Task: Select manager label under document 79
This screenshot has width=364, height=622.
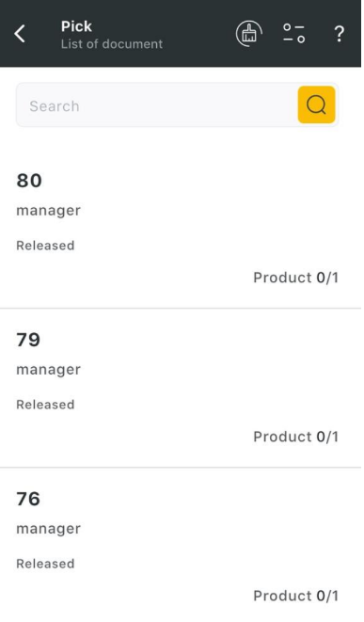Action: coord(48,370)
